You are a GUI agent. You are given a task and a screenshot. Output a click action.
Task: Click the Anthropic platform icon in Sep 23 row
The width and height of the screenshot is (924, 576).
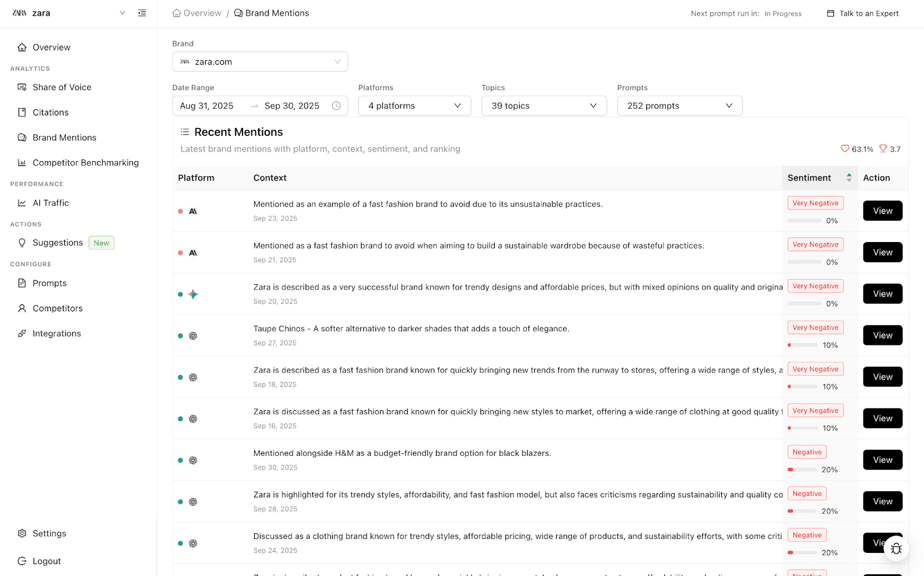(193, 211)
